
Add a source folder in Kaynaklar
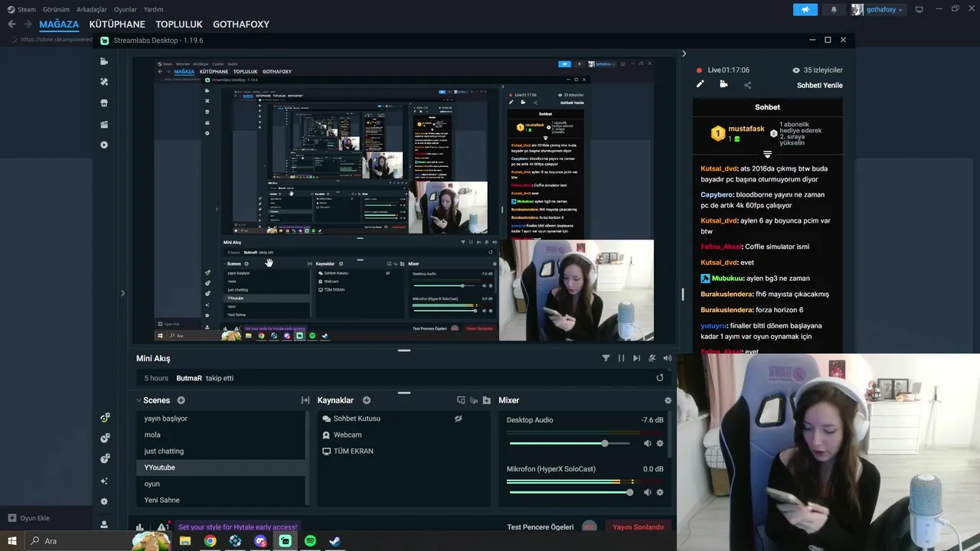click(x=486, y=400)
